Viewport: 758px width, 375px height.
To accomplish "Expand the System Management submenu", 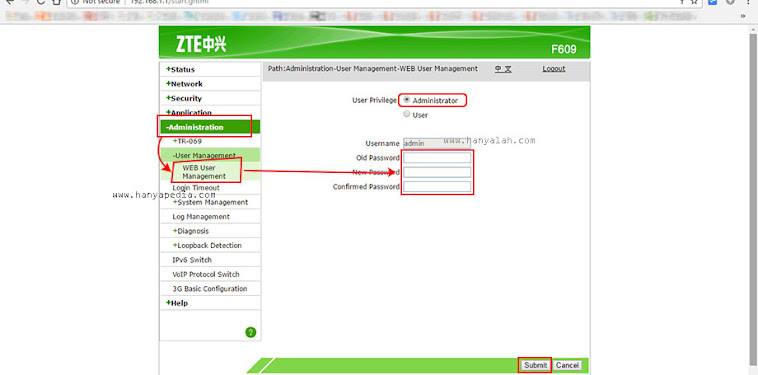I will (x=210, y=202).
